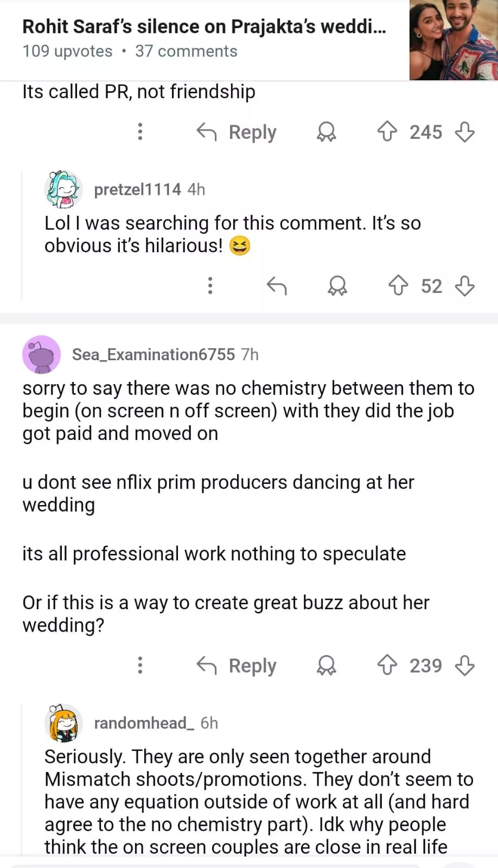The width and height of the screenshot is (498, 868).
Task: Tap reply arrow on pretzel1114's comment
Action: click(x=277, y=286)
